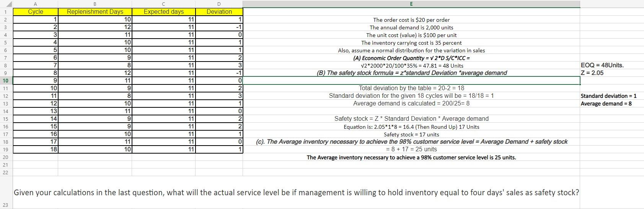644x209 pixels.
Task: Select the empty cell E10
Action: [411, 81]
